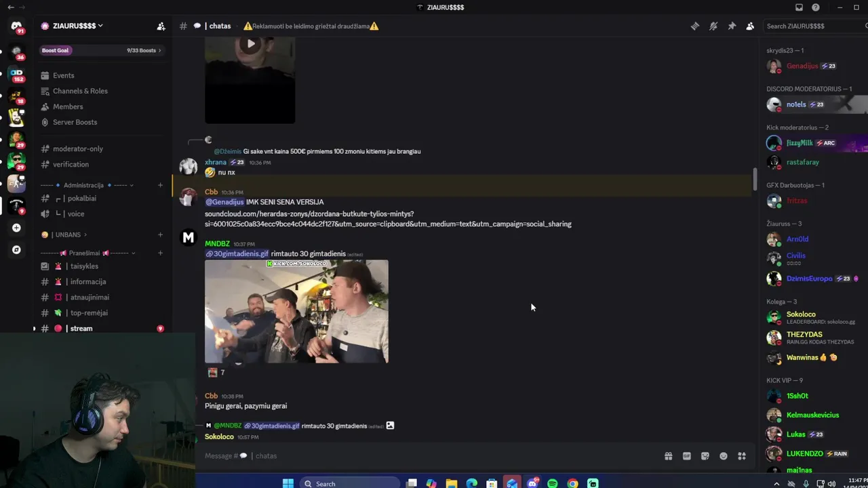Open the informacija channel

(87, 282)
